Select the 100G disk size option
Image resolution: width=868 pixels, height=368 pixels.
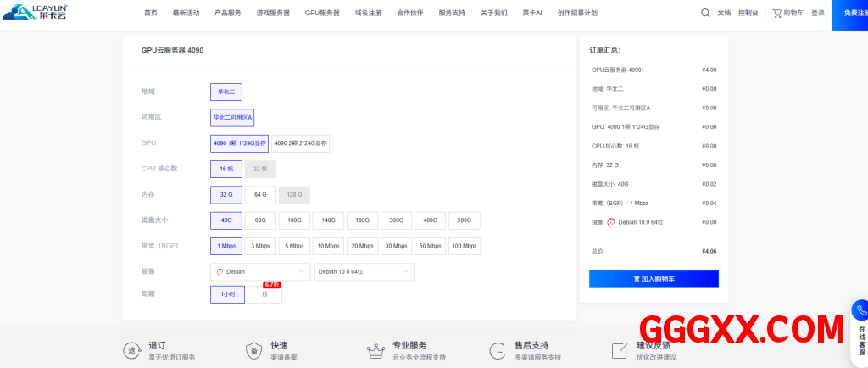293,220
